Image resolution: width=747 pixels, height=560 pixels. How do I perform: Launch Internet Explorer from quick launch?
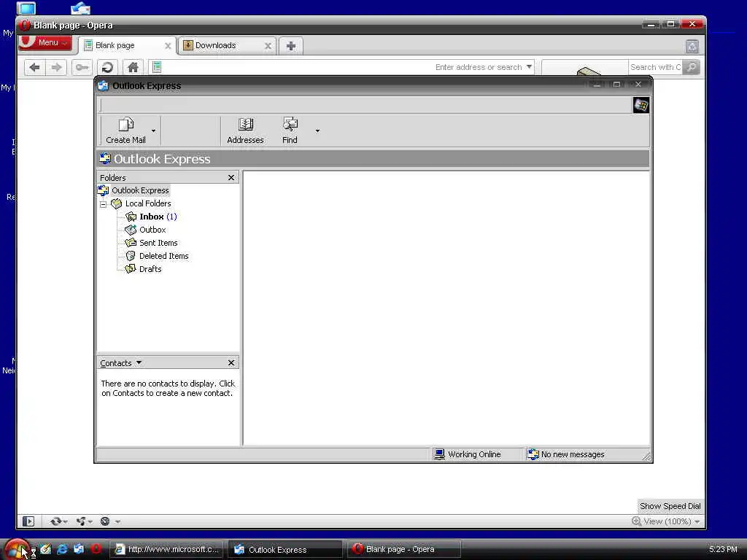pos(62,549)
